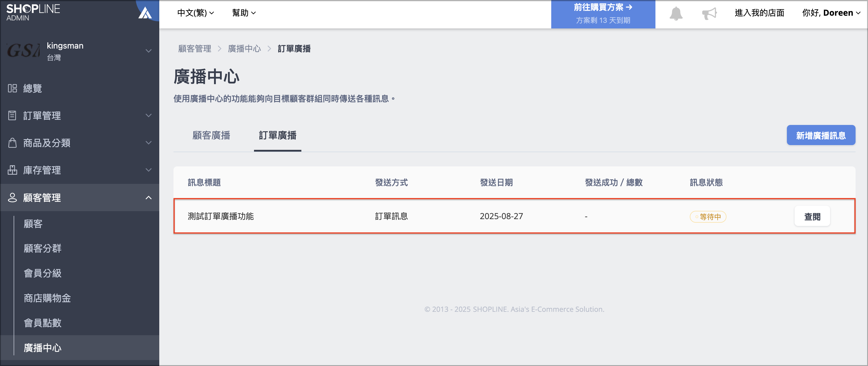Viewport: 868px width, 366px height.
Task: Select 廣播中心 in the sidebar
Action: pyautogui.click(x=42, y=348)
